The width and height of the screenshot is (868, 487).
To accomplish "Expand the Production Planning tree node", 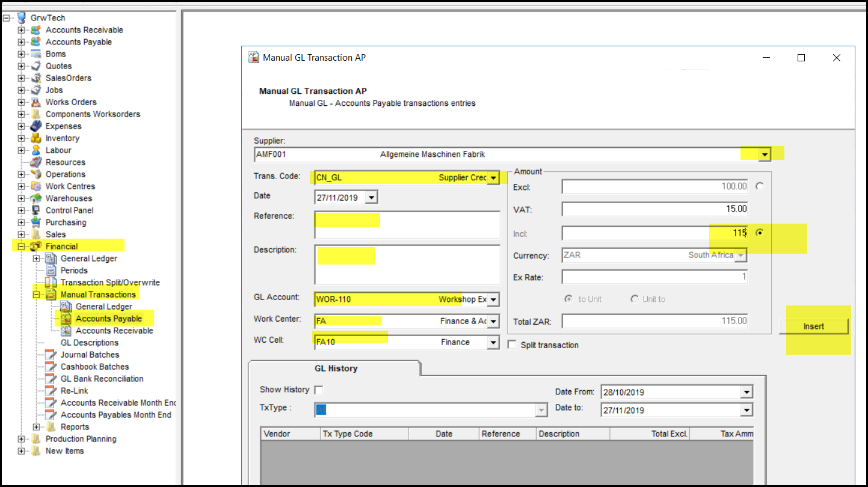I will pyautogui.click(x=21, y=439).
